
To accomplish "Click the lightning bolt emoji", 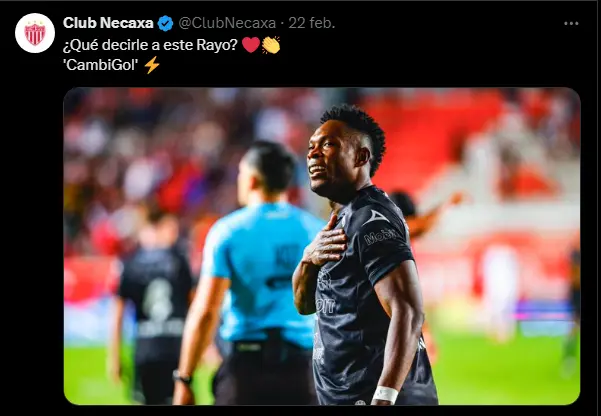I will [152, 65].
